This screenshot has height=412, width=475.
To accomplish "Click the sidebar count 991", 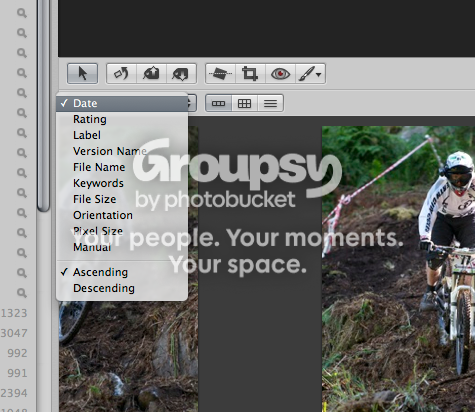I will [x=17, y=373].
